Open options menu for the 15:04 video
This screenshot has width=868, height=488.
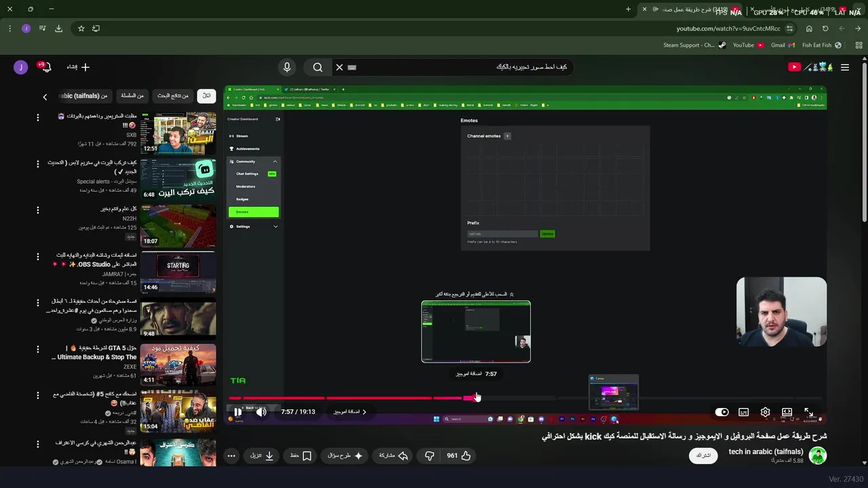38,395
